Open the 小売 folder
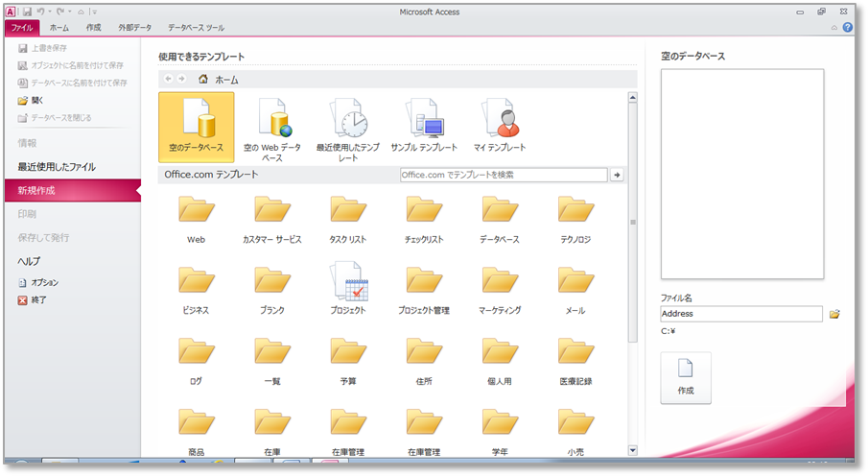 (x=575, y=432)
